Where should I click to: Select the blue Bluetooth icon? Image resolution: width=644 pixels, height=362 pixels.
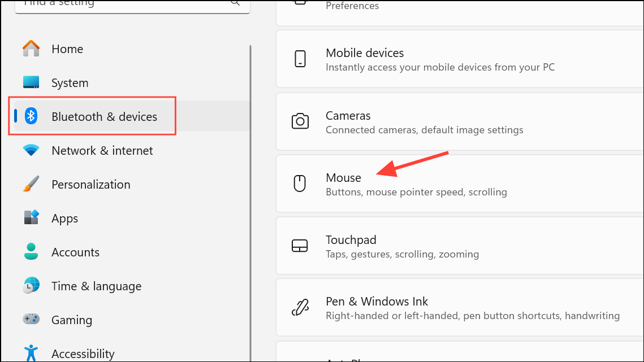31,116
